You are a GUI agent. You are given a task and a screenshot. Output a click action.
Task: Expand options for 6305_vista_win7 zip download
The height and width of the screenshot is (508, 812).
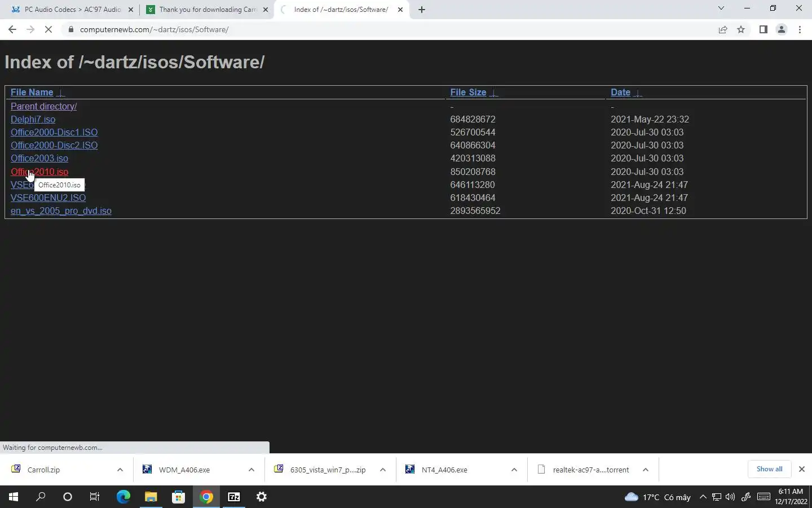coord(383,470)
